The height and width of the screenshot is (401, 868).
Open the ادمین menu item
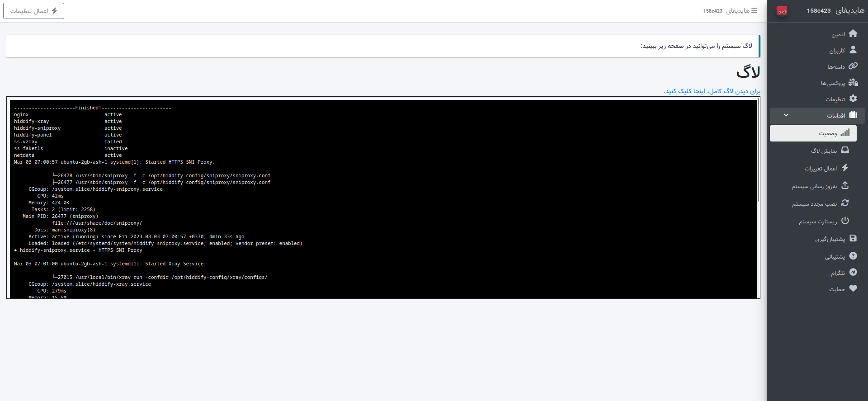817,34
